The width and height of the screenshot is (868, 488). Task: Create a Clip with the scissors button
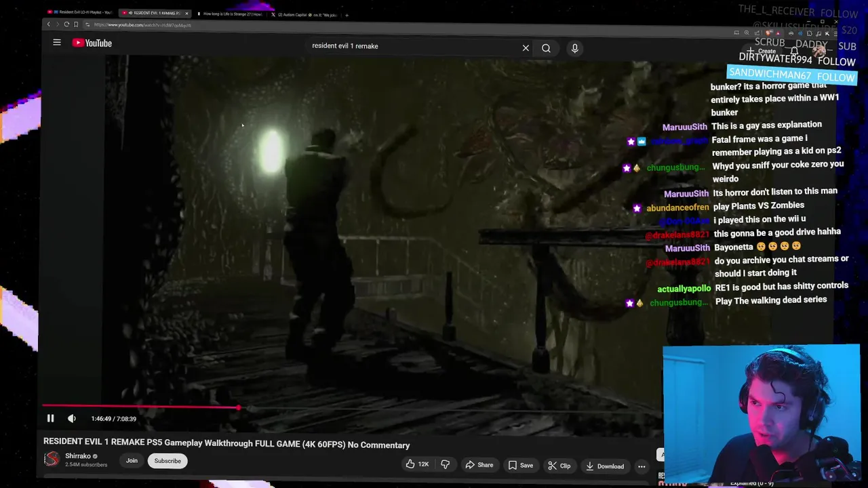point(559,466)
